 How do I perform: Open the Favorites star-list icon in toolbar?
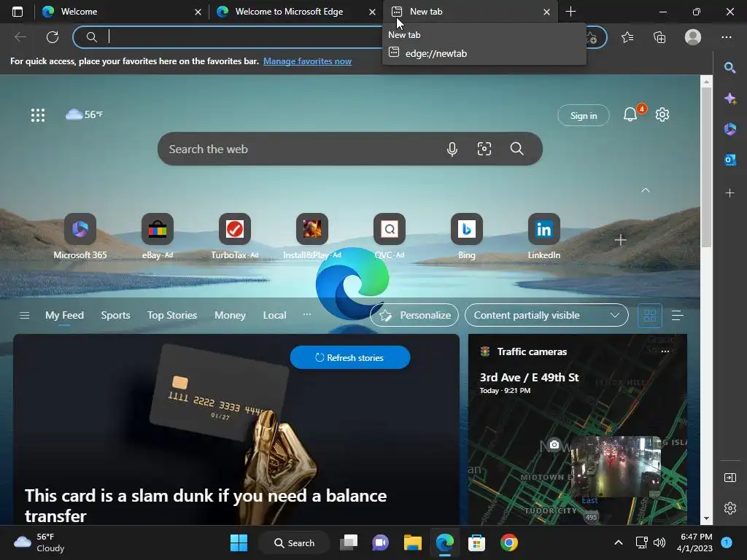(627, 37)
